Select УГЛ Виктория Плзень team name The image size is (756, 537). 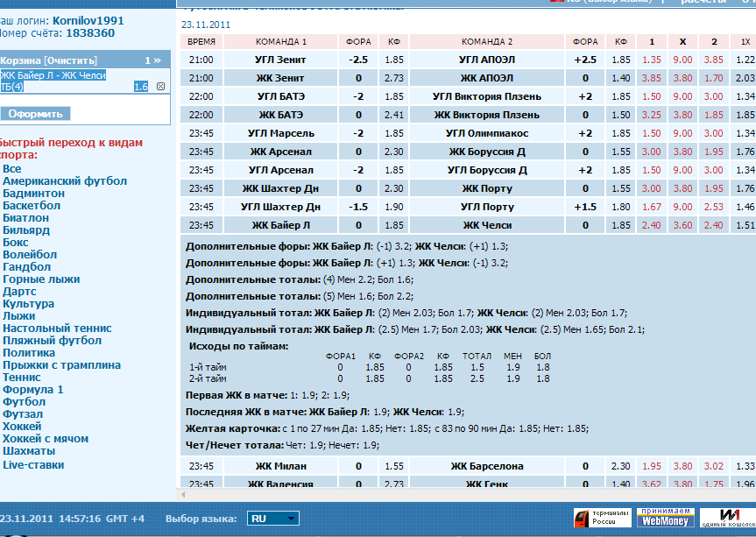487,96
